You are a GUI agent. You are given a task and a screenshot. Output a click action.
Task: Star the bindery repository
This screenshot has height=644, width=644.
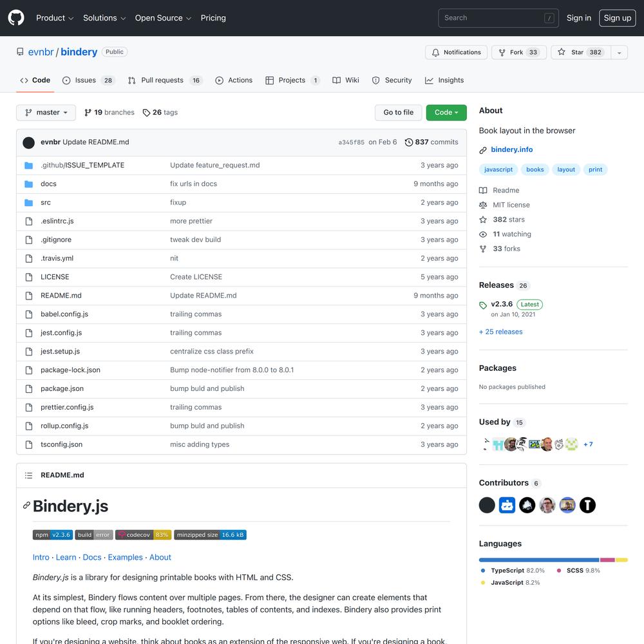tap(581, 52)
